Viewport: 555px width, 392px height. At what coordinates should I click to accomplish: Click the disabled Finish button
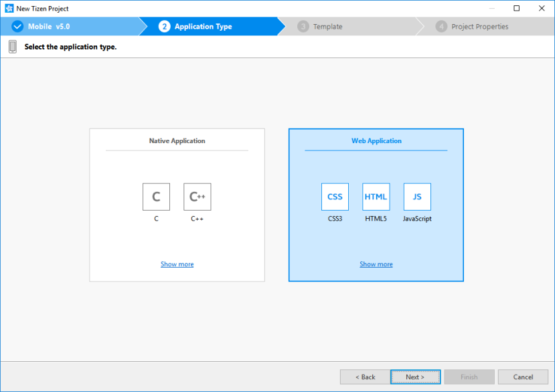469,377
